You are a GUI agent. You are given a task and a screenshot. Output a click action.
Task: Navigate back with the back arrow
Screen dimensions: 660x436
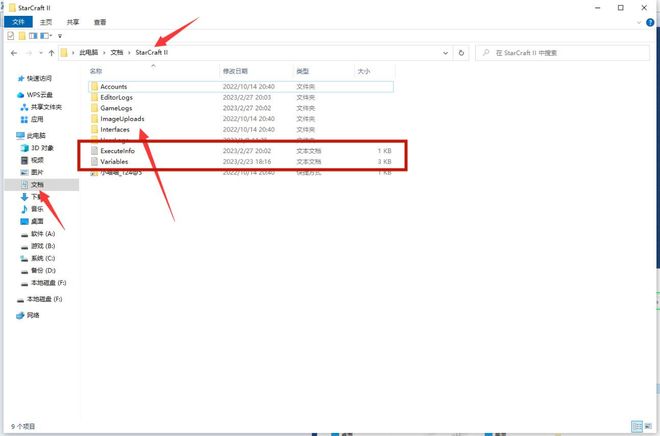(13, 51)
